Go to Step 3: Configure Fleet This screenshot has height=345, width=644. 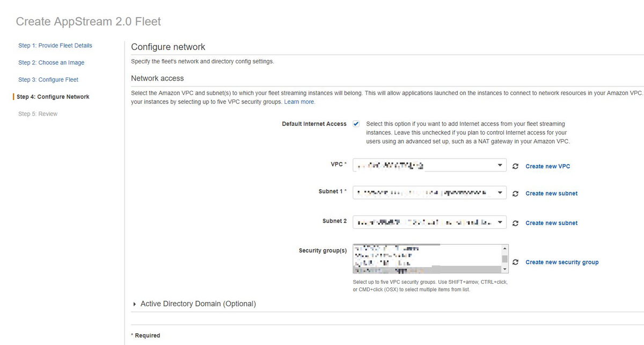click(49, 79)
